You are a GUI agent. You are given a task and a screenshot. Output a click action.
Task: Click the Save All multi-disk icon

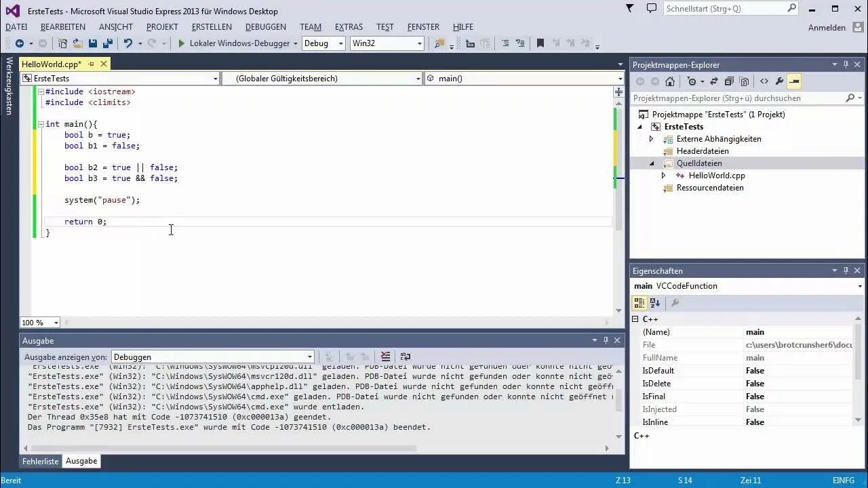click(107, 43)
